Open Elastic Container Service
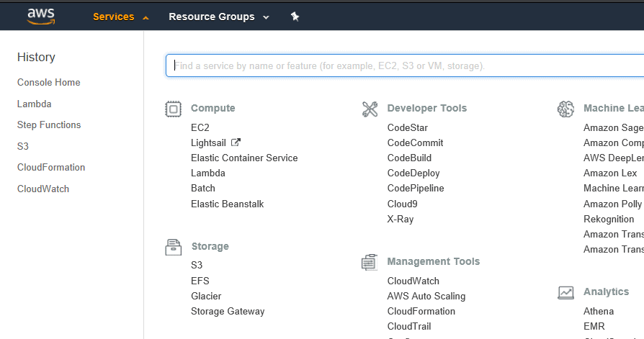The height and width of the screenshot is (339, 644). click(244, 158)
